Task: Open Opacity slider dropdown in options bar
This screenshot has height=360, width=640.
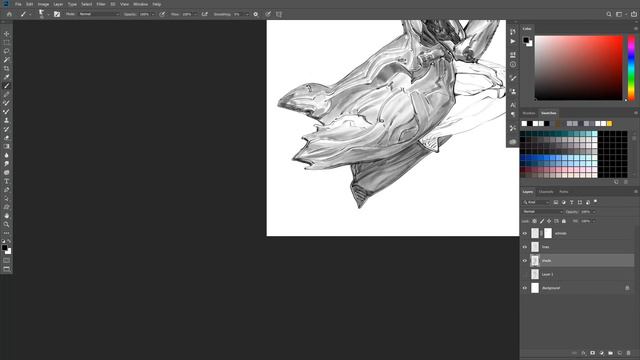Action: [x=153, y=14]
